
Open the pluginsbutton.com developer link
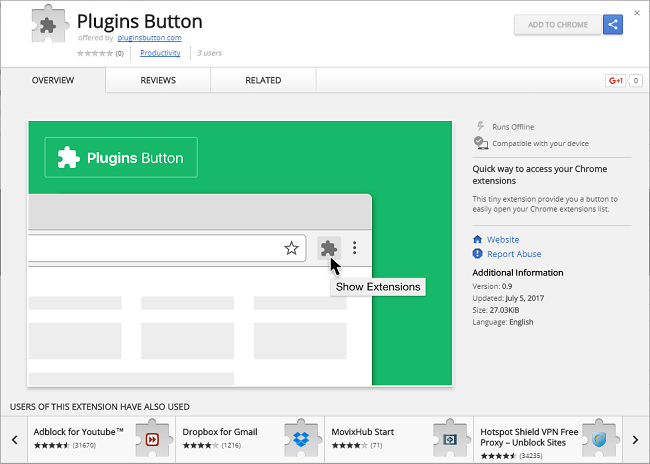156,38
